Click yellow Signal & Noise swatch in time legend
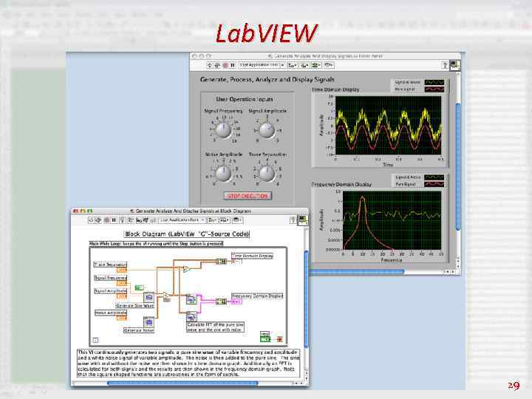The image size is (532, 399). point(434,83)
